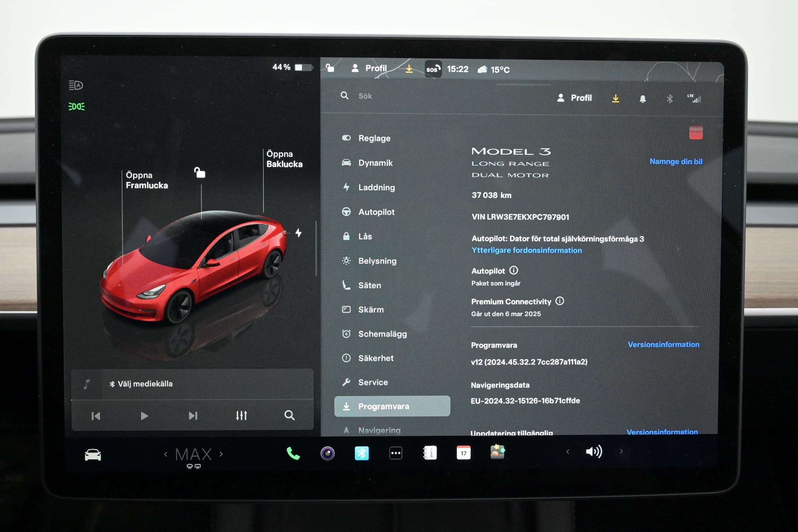Tap the VIN LRW3E7EKXPC797901 text

(520, 217)
